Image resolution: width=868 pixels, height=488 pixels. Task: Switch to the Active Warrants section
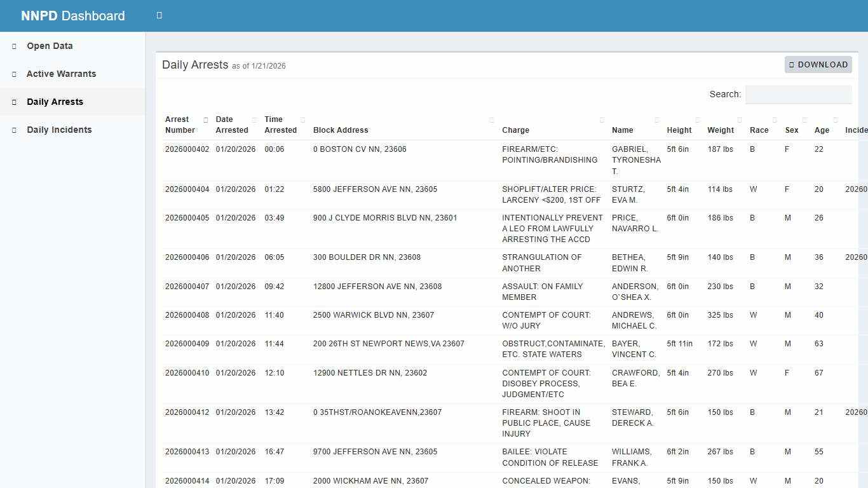[61, 74]
